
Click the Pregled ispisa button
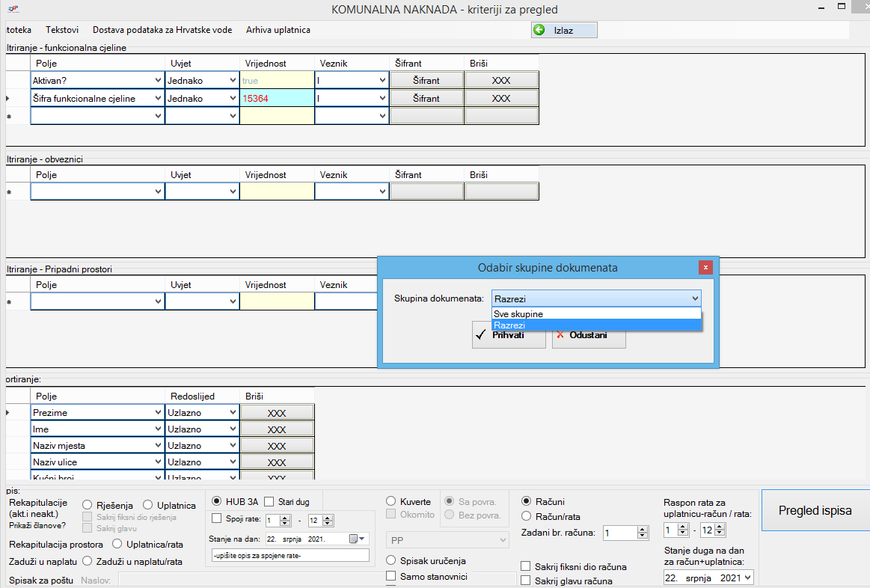[815, 511]
